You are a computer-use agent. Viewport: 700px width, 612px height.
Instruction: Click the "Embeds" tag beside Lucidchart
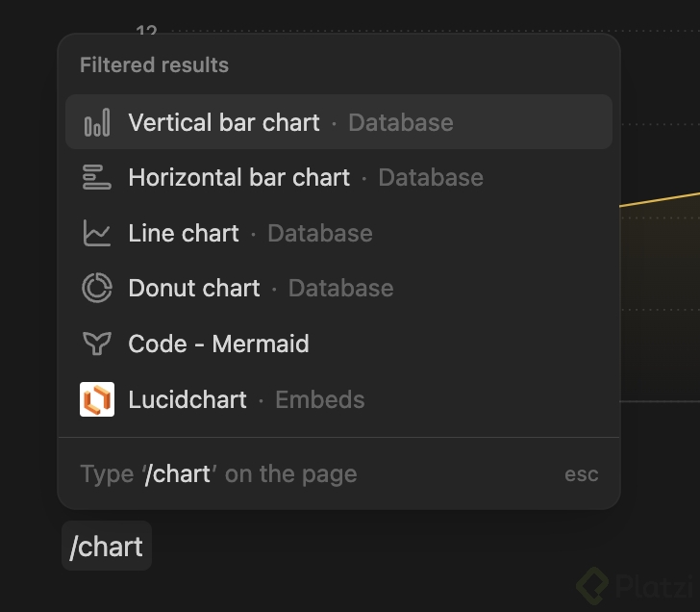click(x=320, y=399)
